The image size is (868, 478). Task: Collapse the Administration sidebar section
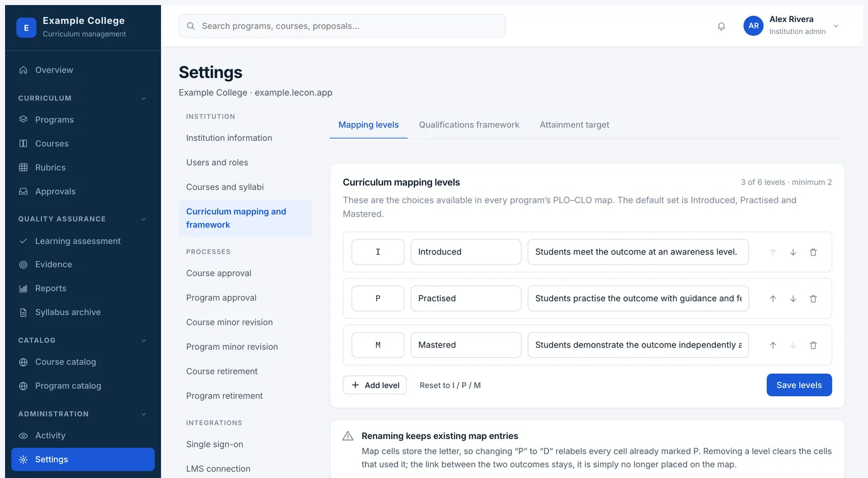[x=144, y=414]
